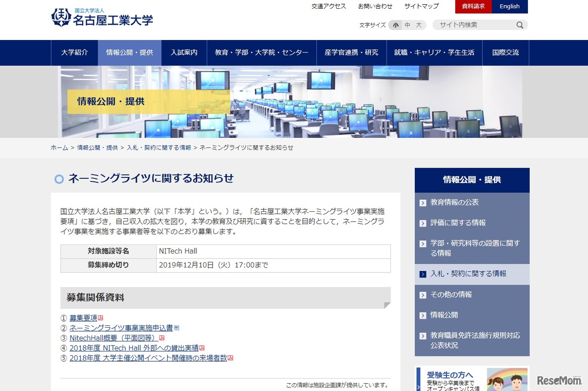This screenshot has width=588, height=391.
Task: Click the site search magnifier icon
Action: pos(520,25)
